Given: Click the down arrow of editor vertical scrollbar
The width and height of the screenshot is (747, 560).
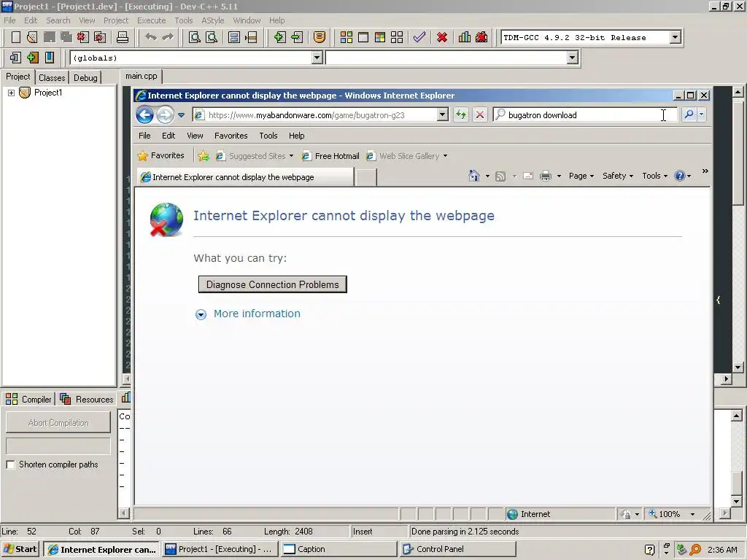Looking at the screenshot, I should click(738, 367).
